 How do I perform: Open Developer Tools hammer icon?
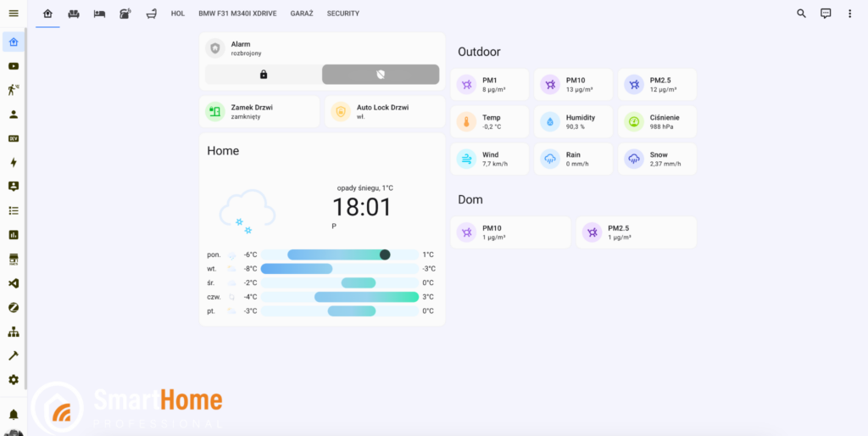(14, 355)
